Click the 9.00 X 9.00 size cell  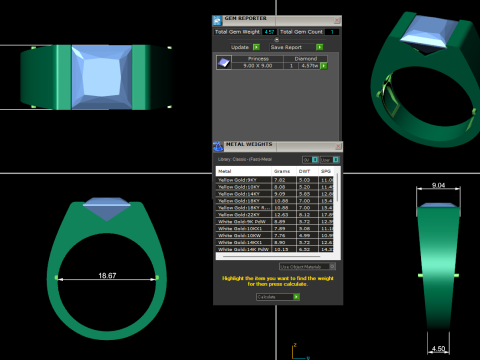click(x=258, y=66)
